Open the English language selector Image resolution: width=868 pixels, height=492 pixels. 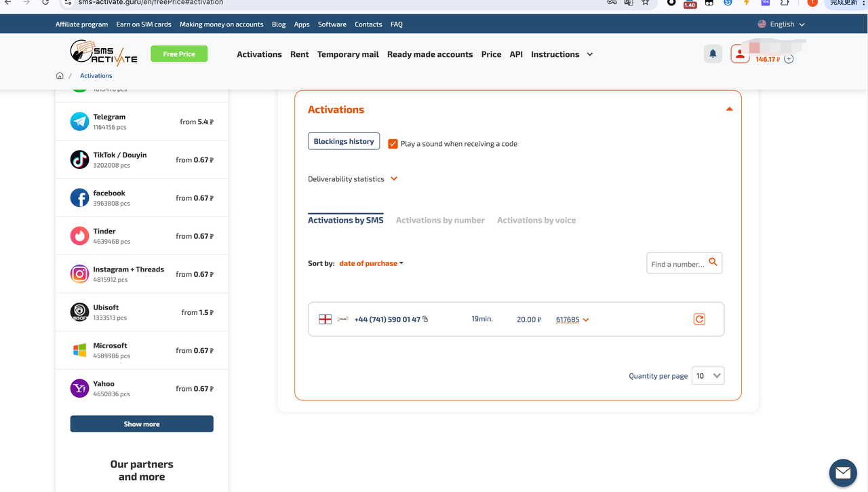pos(781,24)
